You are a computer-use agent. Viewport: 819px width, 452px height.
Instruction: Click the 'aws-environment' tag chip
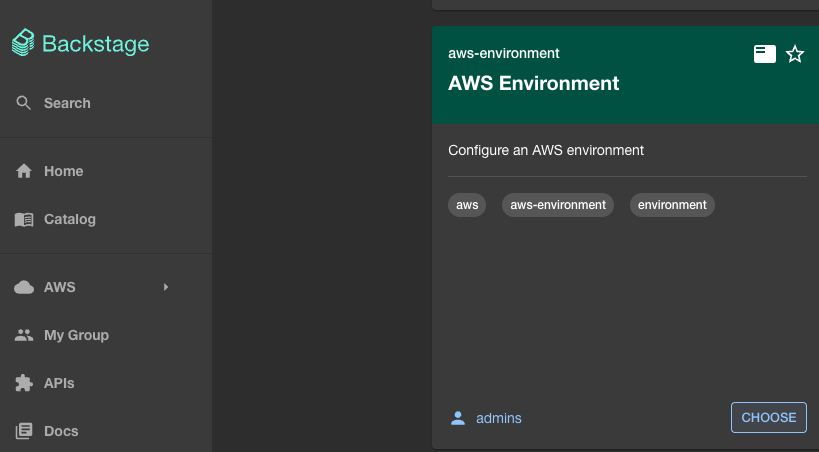click(558, 205)
